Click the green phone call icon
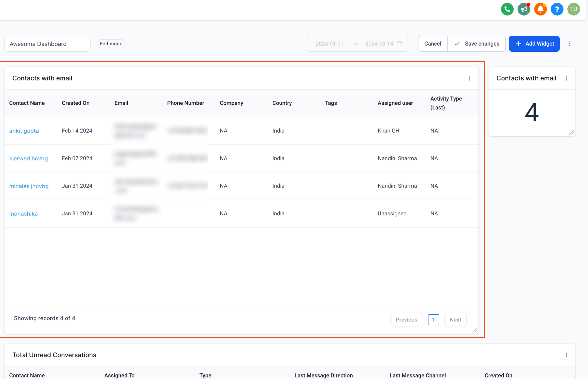The height and width of the screenshot is (379, 588). click(x=507, y=9)
